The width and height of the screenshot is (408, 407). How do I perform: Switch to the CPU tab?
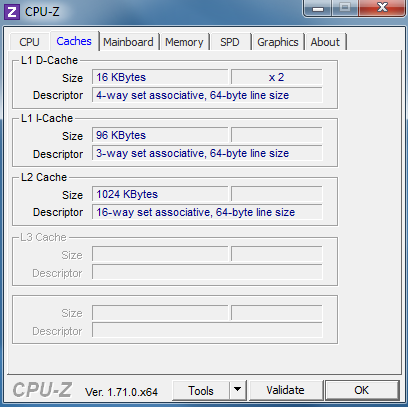click(x=29, y=42)
